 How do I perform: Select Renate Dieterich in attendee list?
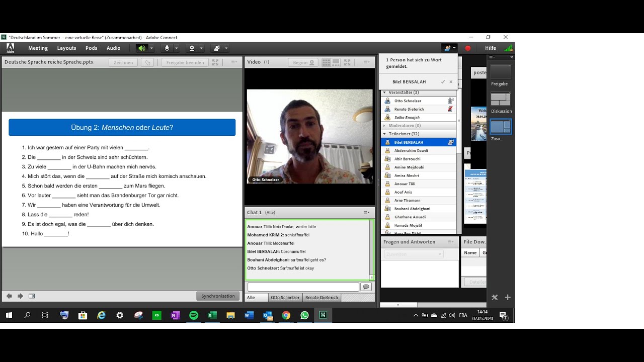(x=419, y=109)
